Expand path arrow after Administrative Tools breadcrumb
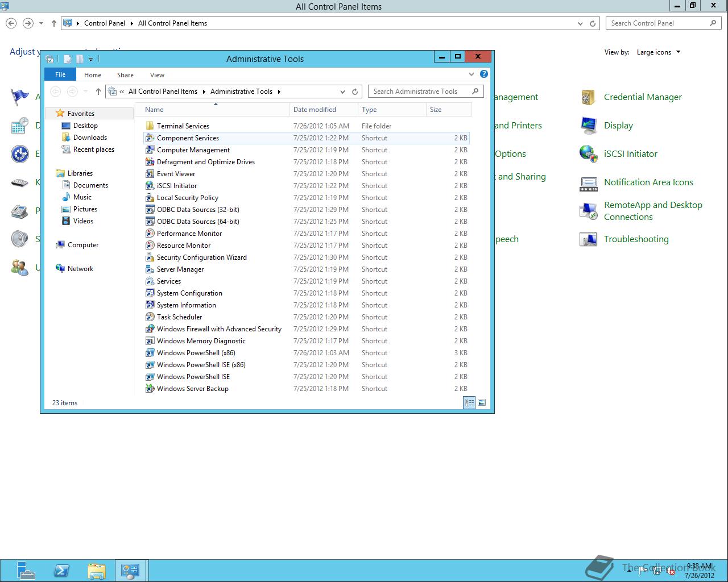The image size is (728, 582). 279,92
